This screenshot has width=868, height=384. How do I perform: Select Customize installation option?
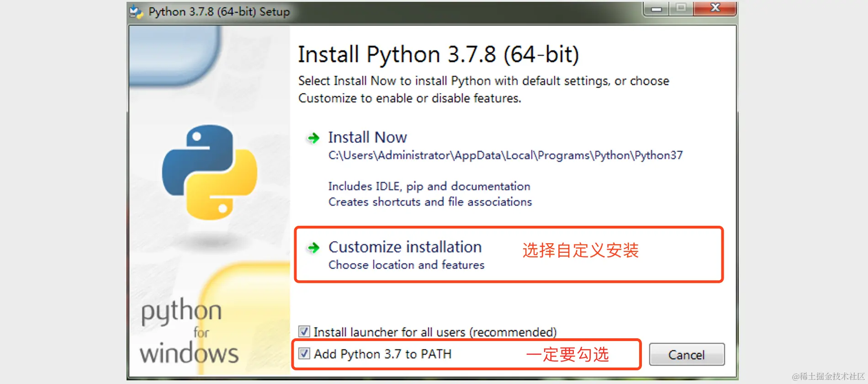click(x=405, y=247)
